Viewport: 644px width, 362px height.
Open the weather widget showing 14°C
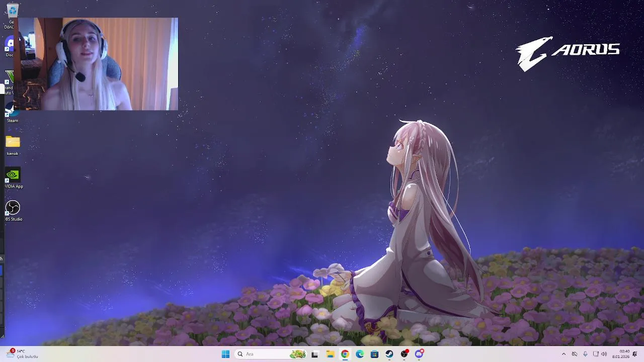(23, 354)
